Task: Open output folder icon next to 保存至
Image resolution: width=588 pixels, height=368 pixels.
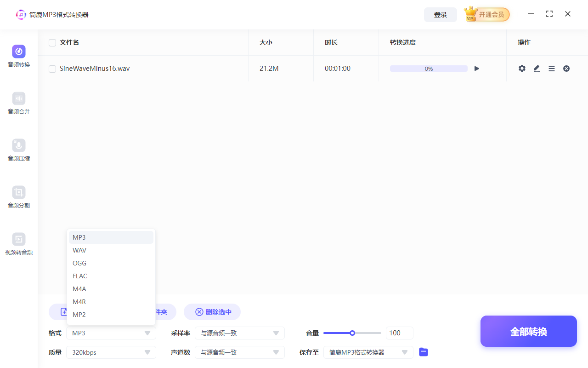Action: (x=423, y=352)
